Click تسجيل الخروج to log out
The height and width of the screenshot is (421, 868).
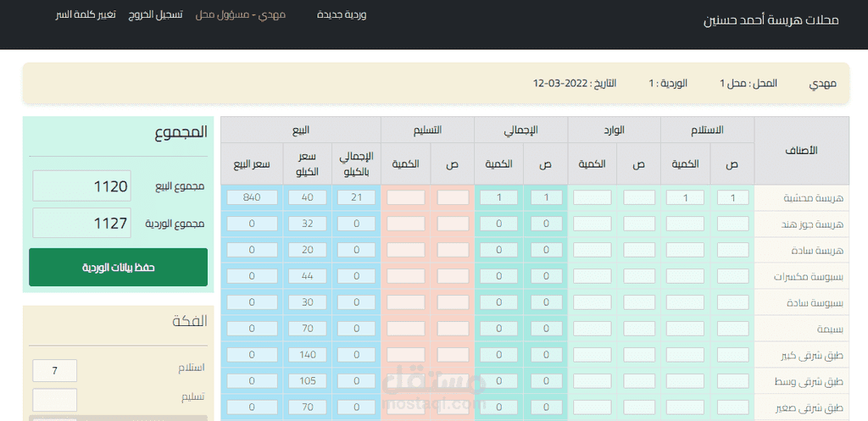tap(156, 15)
